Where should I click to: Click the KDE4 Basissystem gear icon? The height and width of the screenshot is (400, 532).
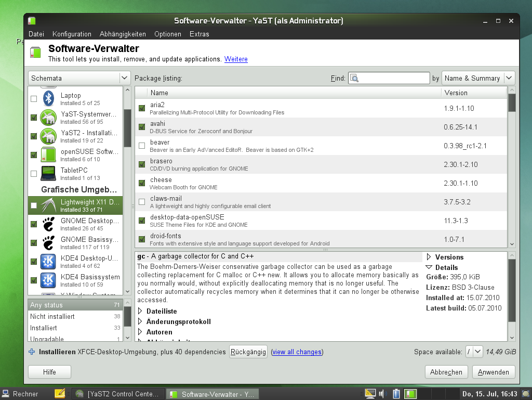49,280
